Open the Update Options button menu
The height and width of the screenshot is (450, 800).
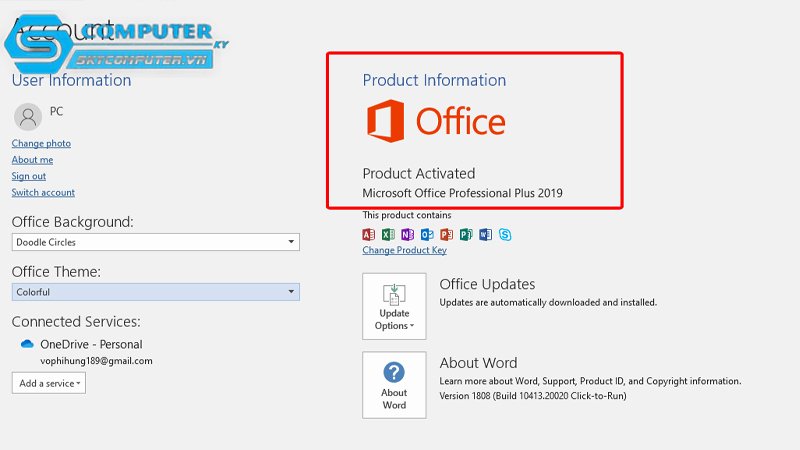click(x=394, y=306)
